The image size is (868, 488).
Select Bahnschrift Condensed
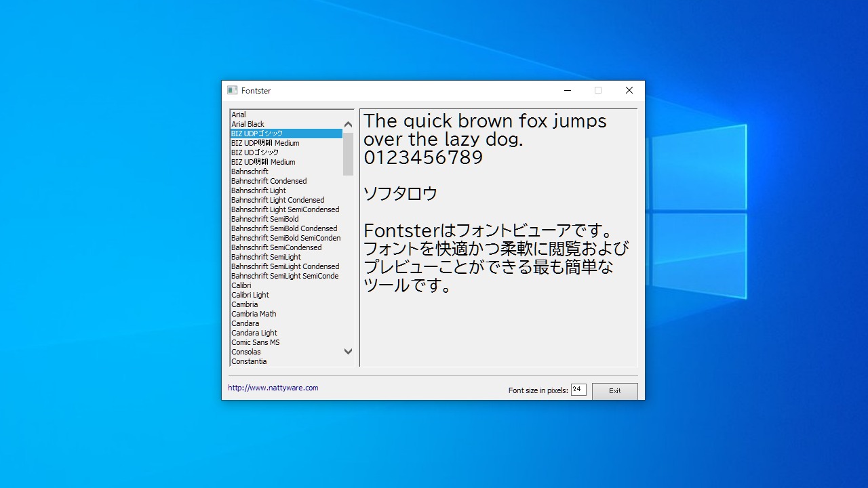pos(286,181)
